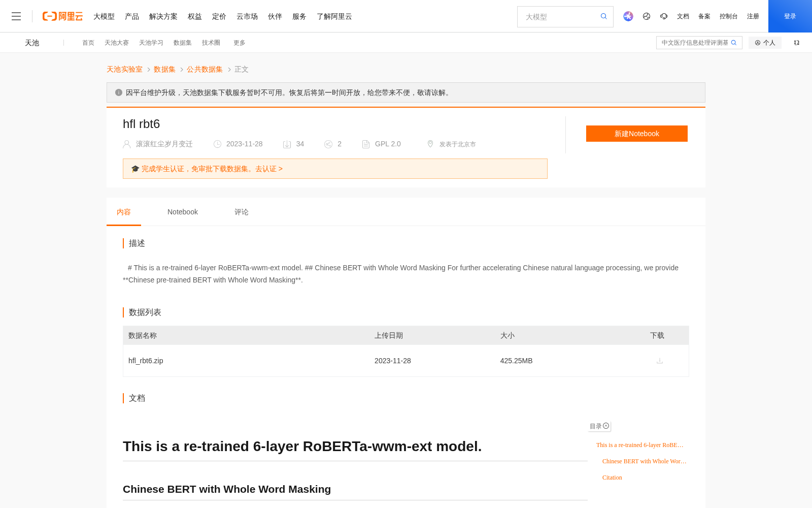This screenshot has width=812, height=508.
Task: Click the search magnifier in top search box
Action: click(x=604, y=16)
